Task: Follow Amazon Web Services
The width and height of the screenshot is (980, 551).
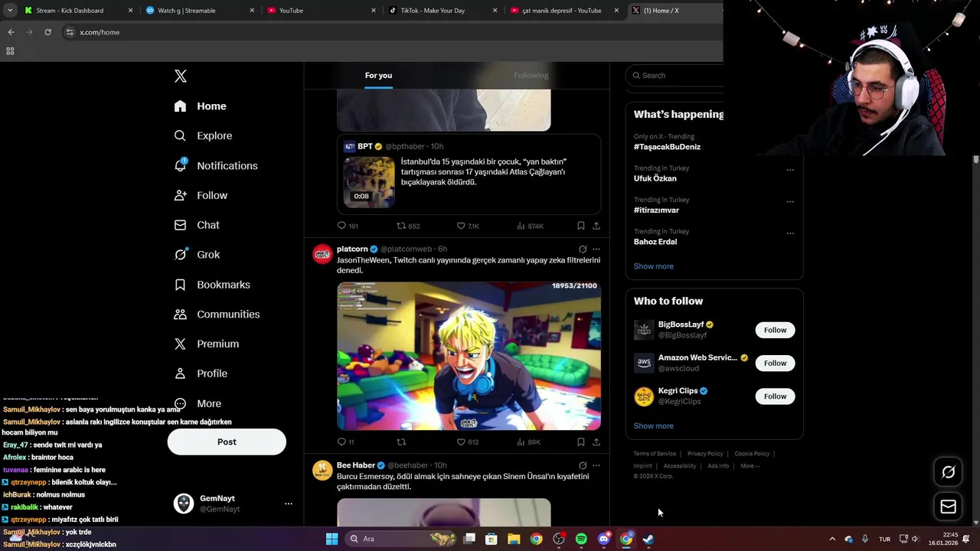Action: click(x=775, y=363)
